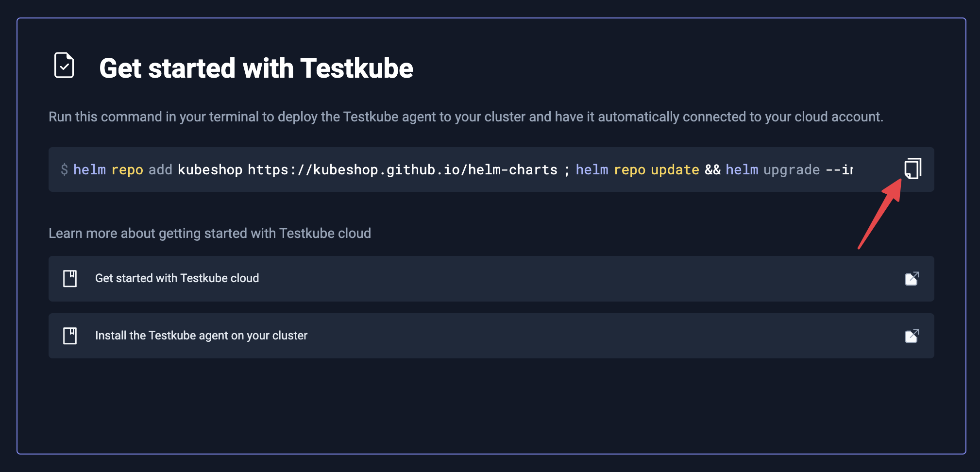Click the 'kubeshop' repo name in the command
Viewport: 980px width, 472px height.
tap(210, 169)
